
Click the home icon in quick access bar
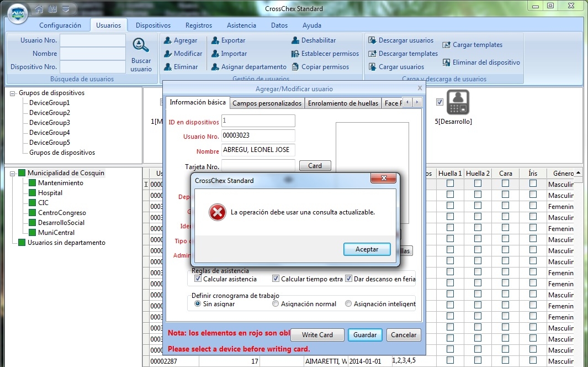(x=39, y=8)
